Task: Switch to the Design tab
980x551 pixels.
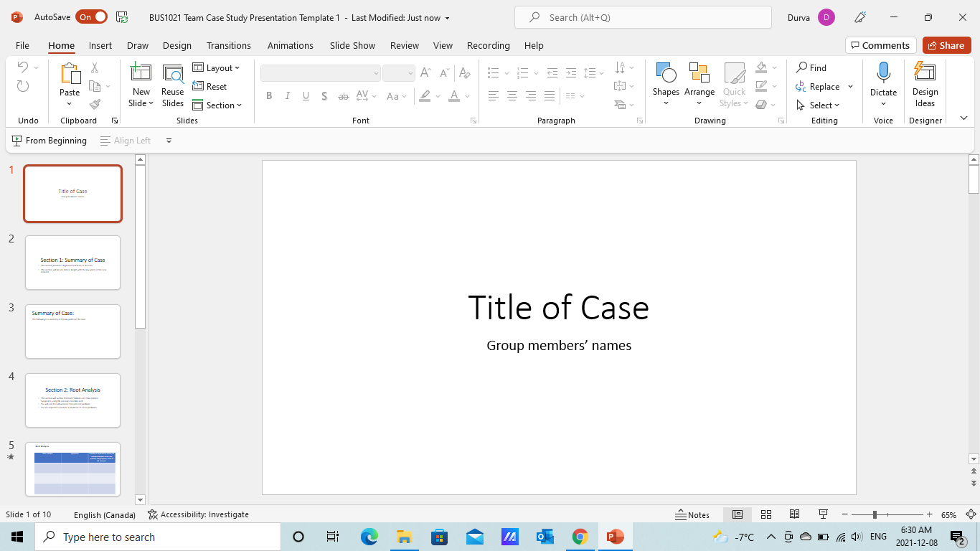Action: tap(176, 45)
